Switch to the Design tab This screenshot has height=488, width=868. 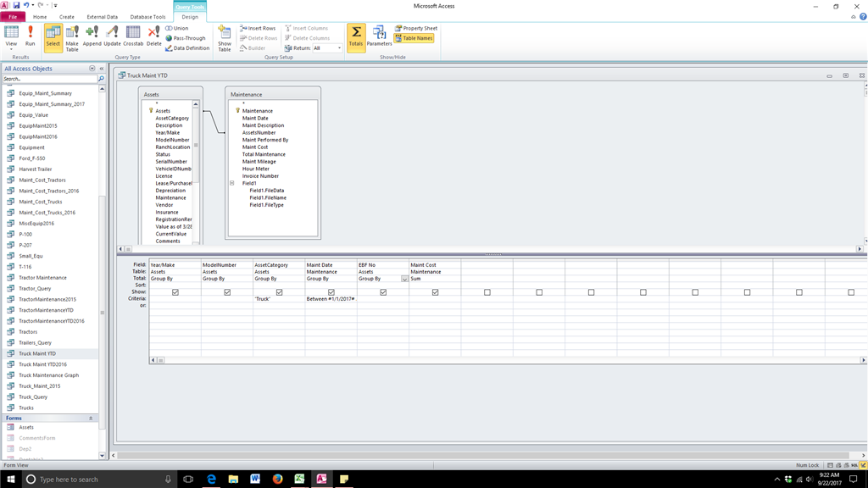(190, 17)
